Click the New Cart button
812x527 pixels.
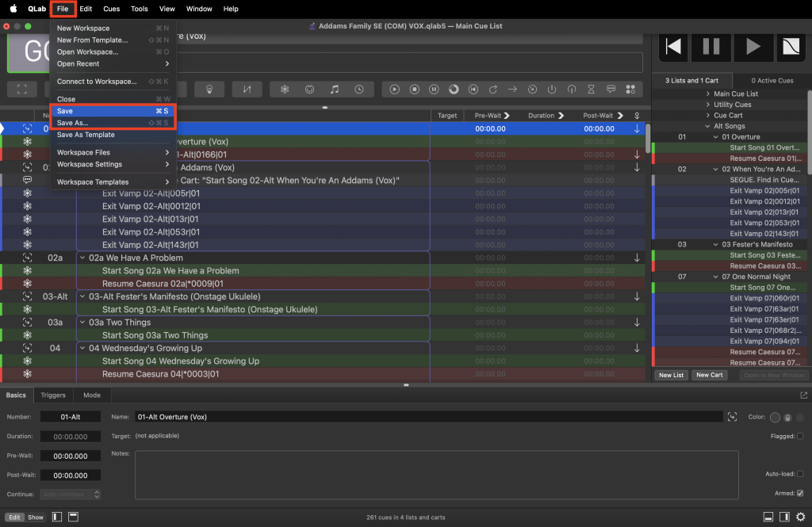[710, 375]
